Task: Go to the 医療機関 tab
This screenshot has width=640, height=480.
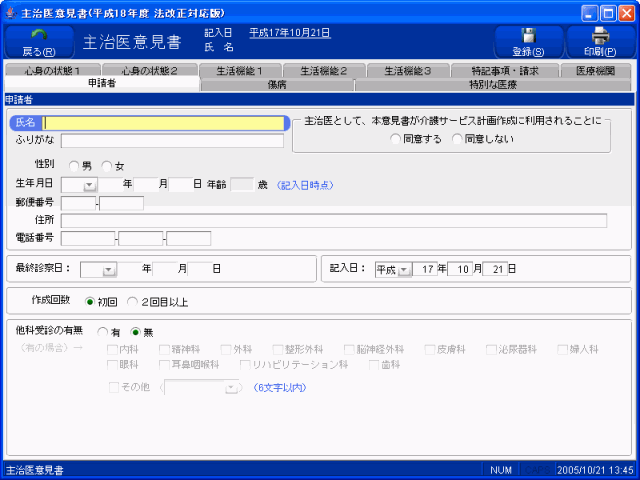Action: click(596, 71)
